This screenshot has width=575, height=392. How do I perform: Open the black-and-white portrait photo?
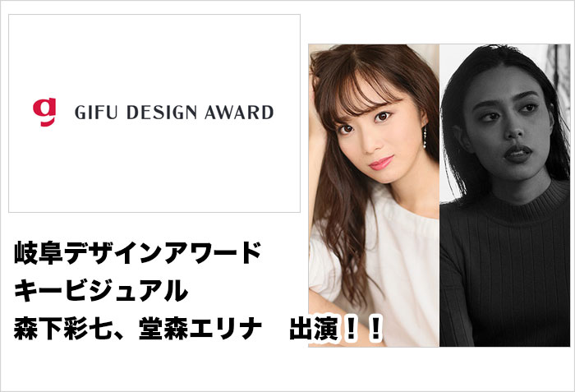(x=504, y=196)
